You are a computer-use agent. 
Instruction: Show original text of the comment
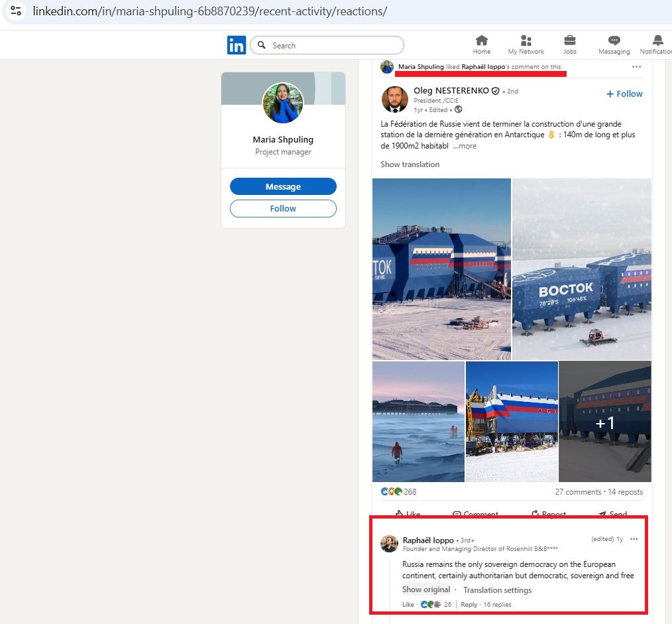click(x=426, y=590)
